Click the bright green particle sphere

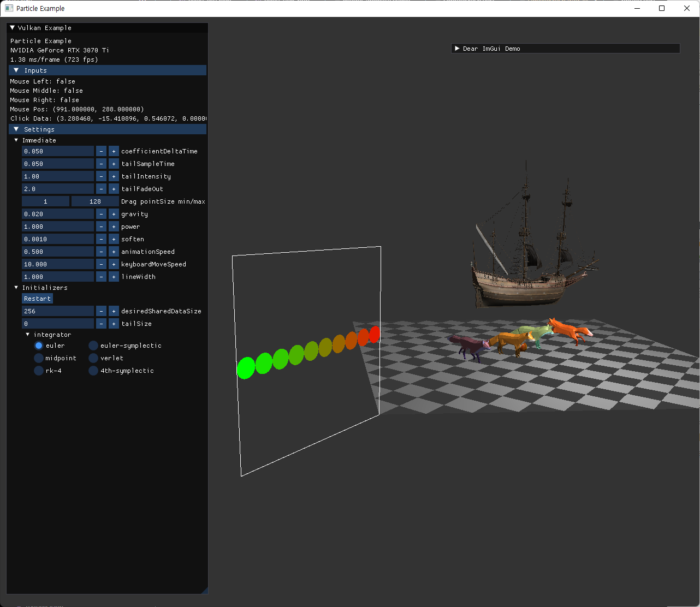[x=246, y=368]
